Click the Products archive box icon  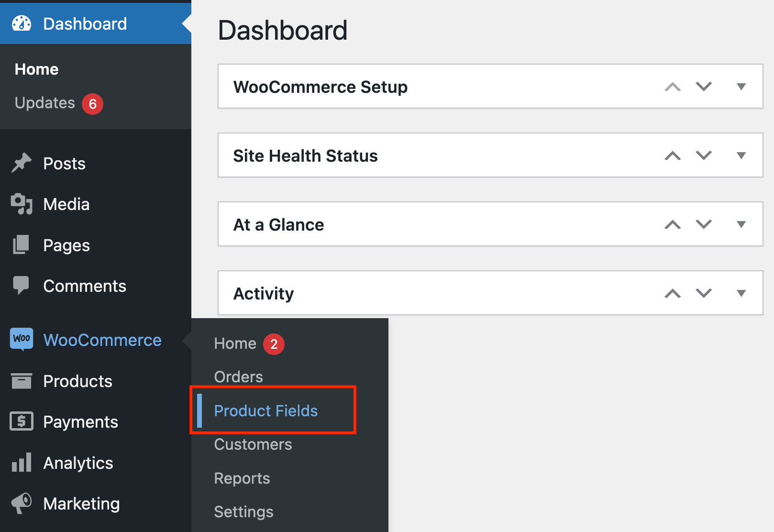tap(22, 381)
